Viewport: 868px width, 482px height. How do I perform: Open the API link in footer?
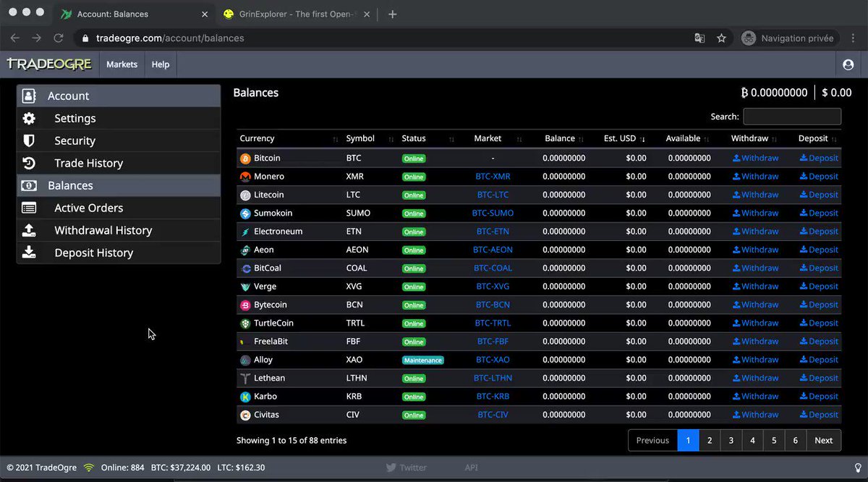[x=472, y=468]
